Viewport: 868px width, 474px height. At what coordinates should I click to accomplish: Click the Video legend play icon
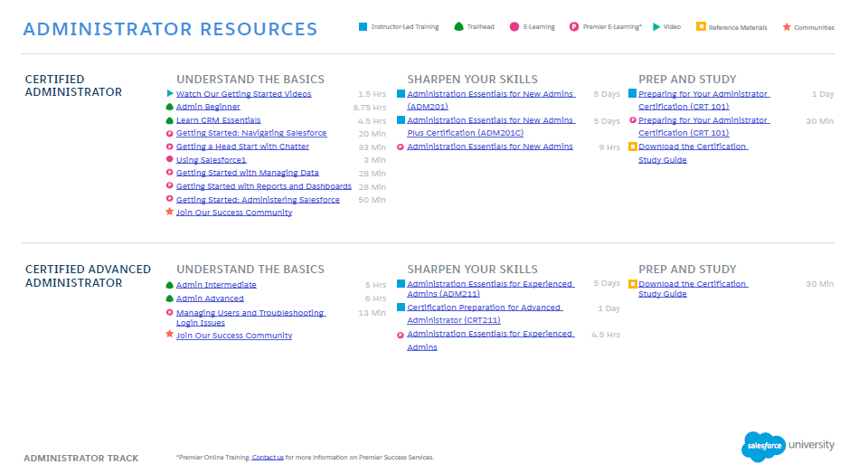coord(656,26)
